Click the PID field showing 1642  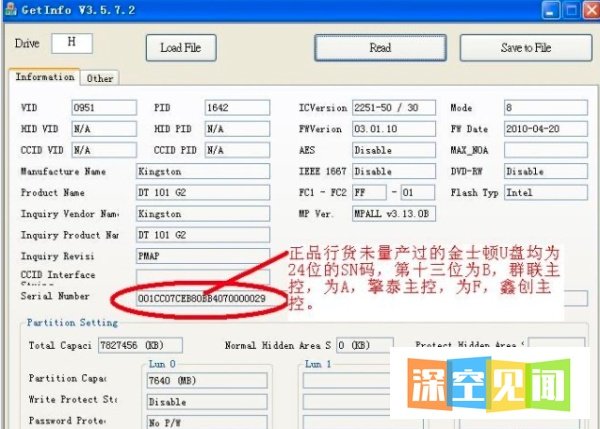[237, 108]
